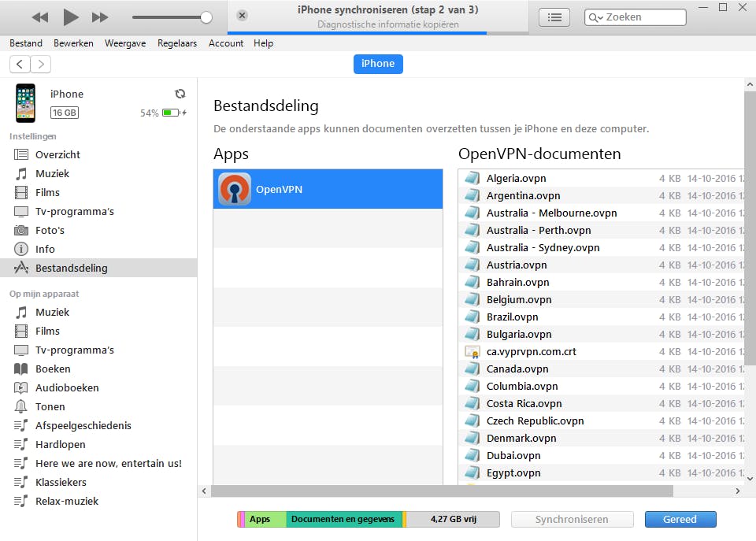756x541 pixels.
Task: Start playback with the play button
Action: pyautogui.click(x=70, y=17)
